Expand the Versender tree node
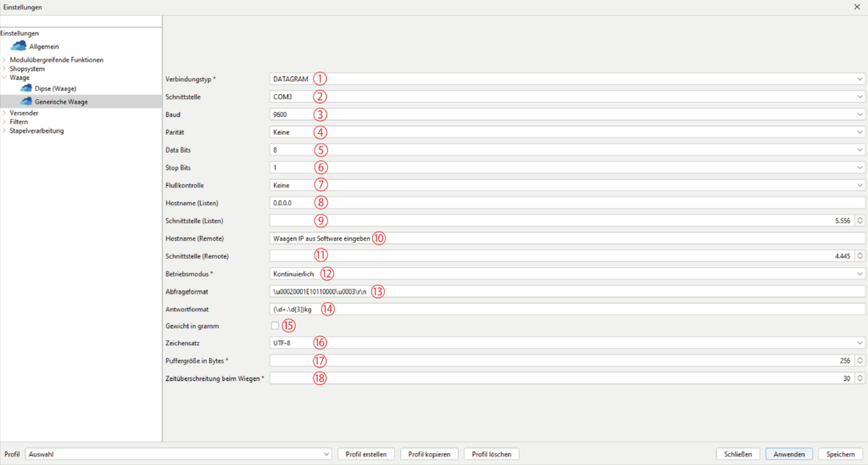The height and width of the screenshot is (465, 868). [4, 113]
